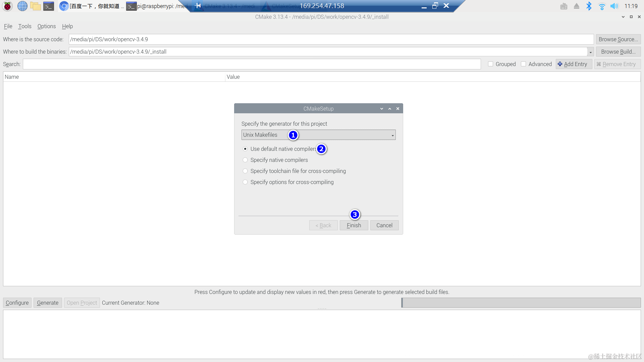Click the Browse Source button
Image resolution: width=644 pixels, height=362 pixels.
618,39
